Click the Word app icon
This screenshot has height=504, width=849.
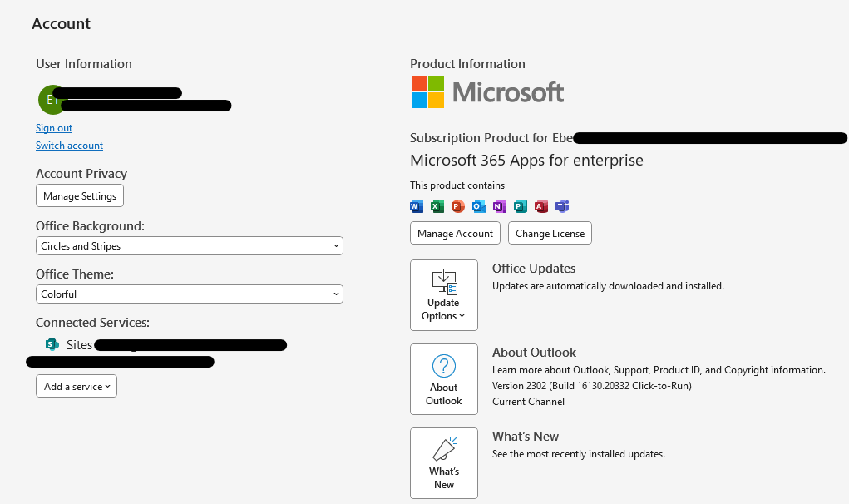pyautogui.click(x=417, y=206)
